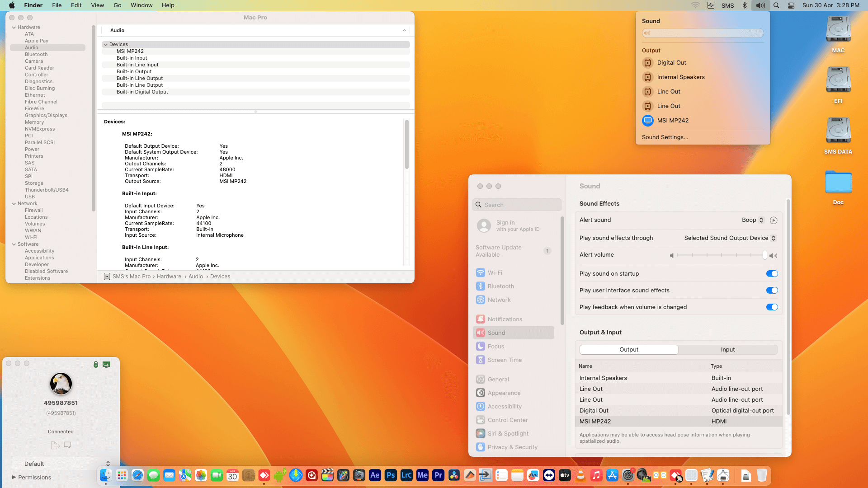The height and width of the screenshot is (488, 868).
Task: Play the Boop alert sound preview
Action: coord(774,221)
